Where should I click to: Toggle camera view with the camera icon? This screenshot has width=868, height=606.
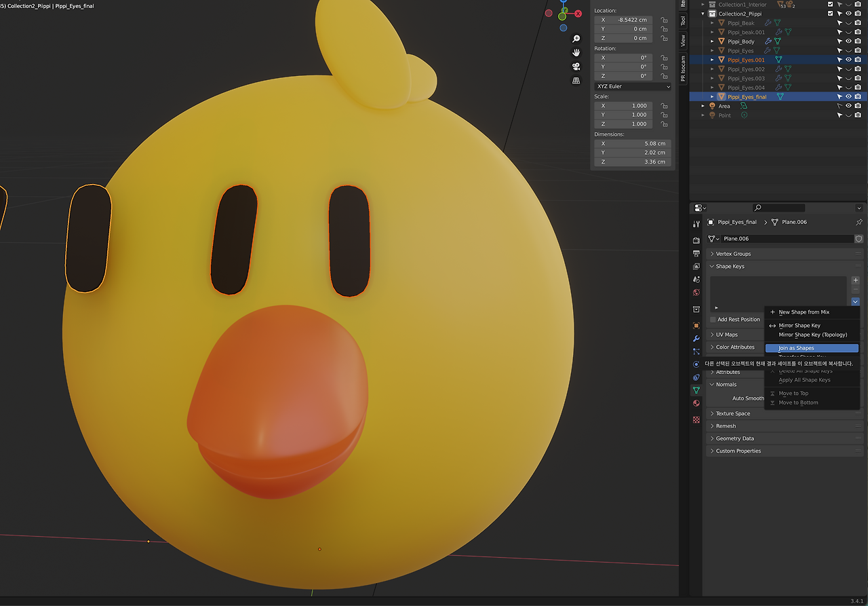click(x=576, y=67)
